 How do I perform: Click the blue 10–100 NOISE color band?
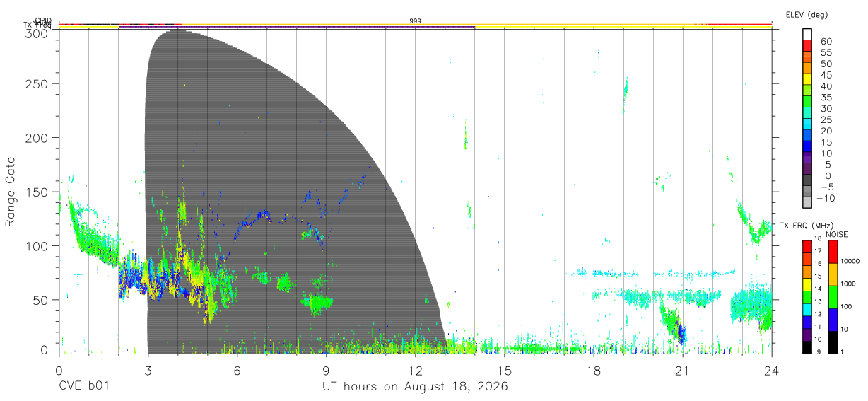click(x=834, y=319)
